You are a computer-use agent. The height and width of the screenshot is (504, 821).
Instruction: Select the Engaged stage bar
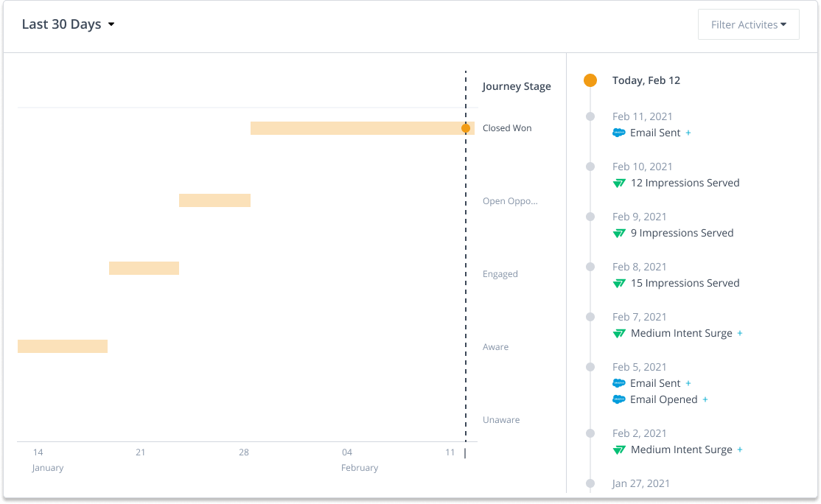(x=144, y=268)
